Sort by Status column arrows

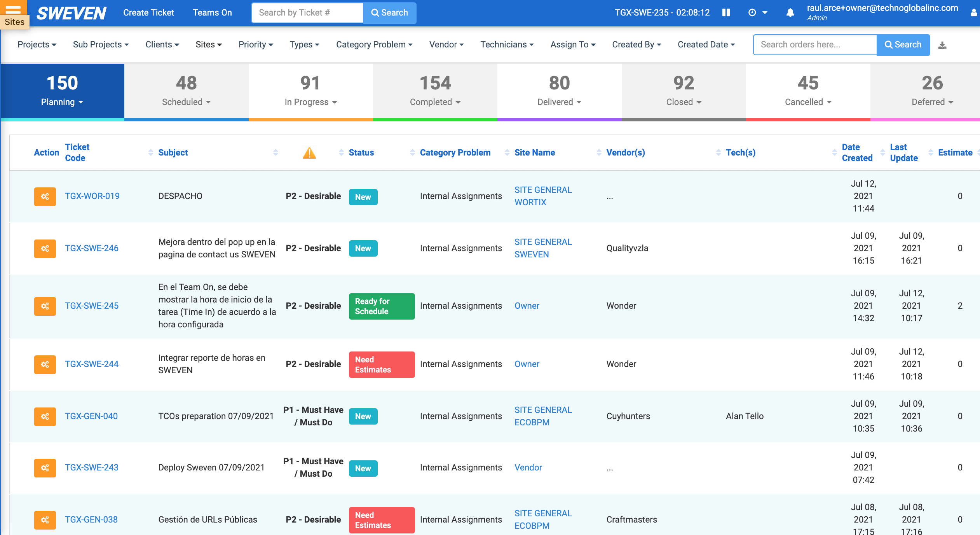click(x=413, y=152)
